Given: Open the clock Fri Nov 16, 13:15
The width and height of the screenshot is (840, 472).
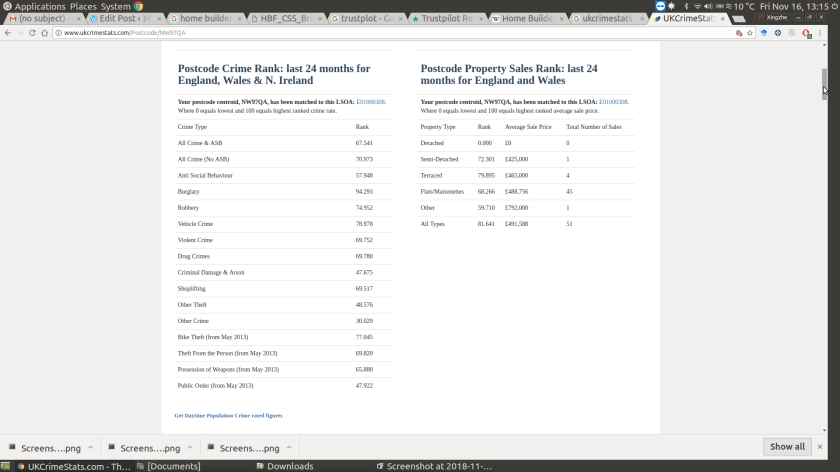Looking at the screenshot, I should (x=794, y=6).
